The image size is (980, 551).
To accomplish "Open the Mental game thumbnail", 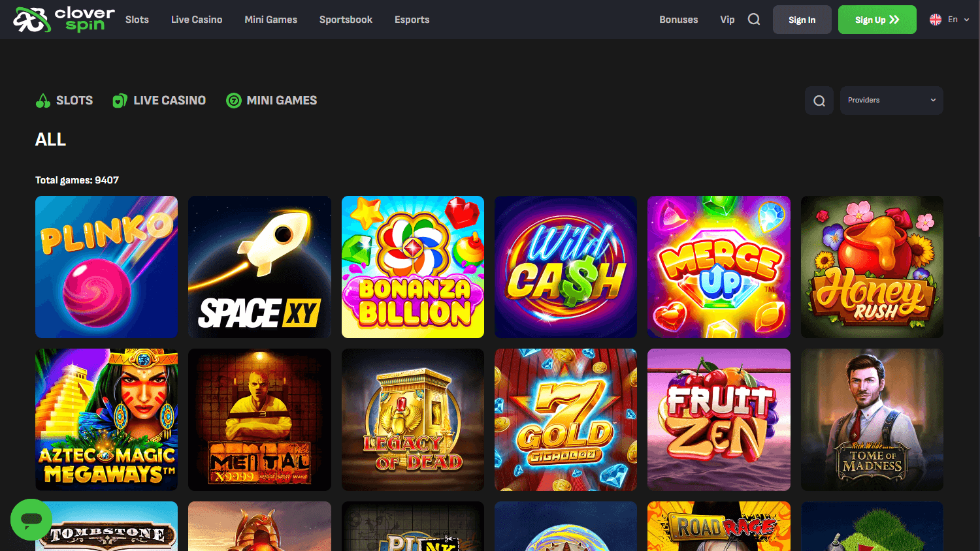I will pyautogui.click(x=259, y=420).
